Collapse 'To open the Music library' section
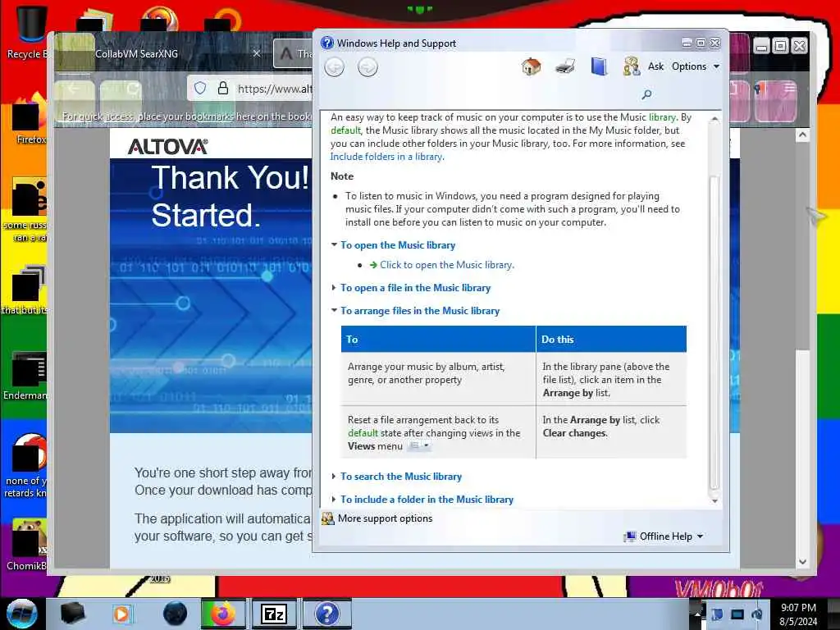Screen dimensions: 840x630 click(x=398, y=245)
